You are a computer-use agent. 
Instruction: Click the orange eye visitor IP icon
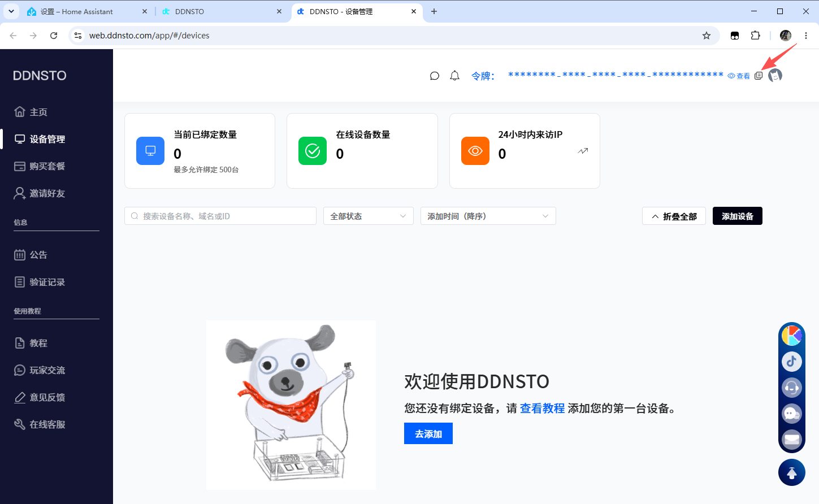475,151
